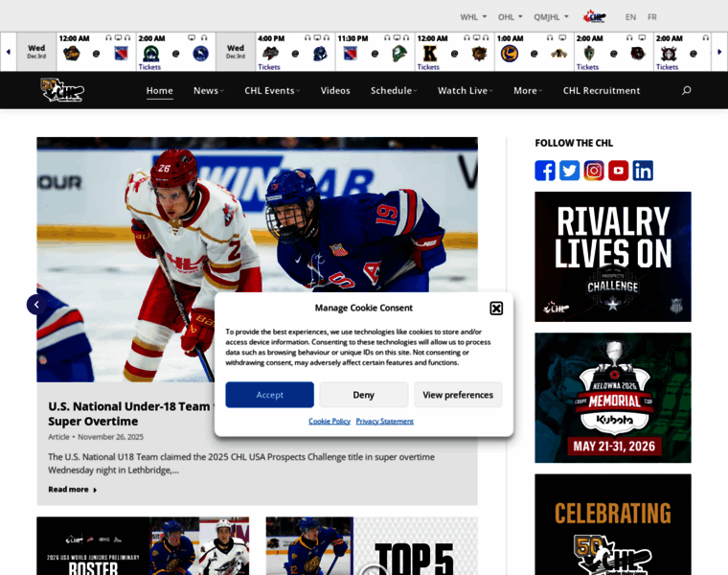
Task: Close the cookie consent dialog
Action: click(496, 309)
